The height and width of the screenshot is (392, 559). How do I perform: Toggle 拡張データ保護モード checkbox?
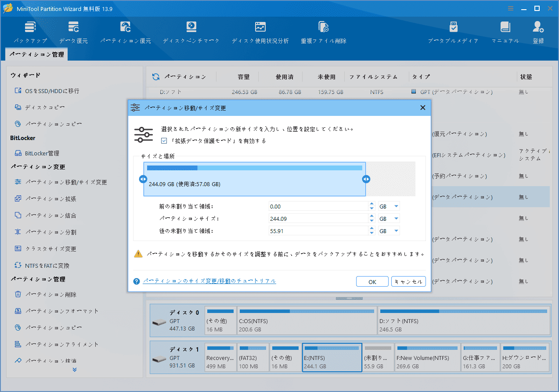pyautogui.click(x=164, y=141)
